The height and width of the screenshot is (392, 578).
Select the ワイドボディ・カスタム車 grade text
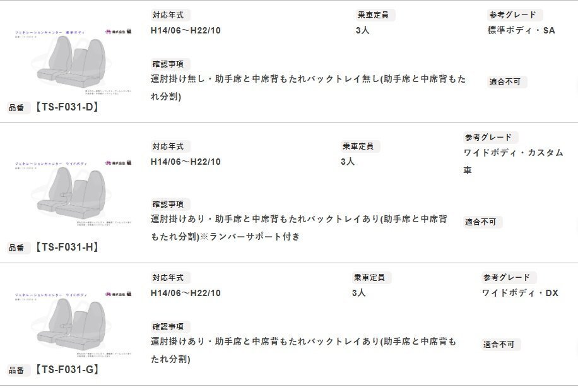coord(512,162)
